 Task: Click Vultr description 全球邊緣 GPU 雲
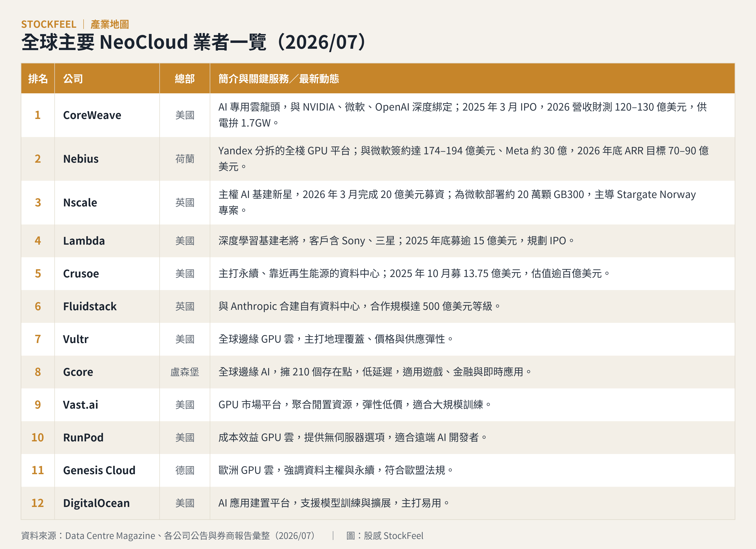click(336, 339)
